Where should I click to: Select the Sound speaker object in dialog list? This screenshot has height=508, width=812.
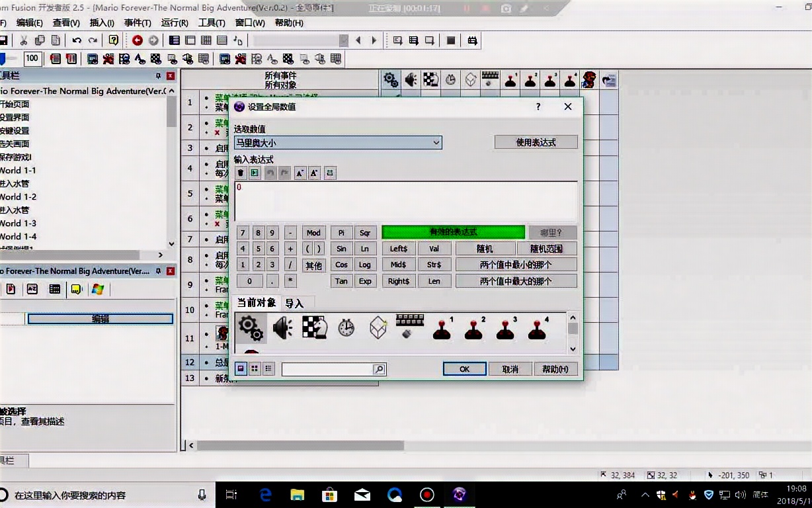(x=283, y=328)
